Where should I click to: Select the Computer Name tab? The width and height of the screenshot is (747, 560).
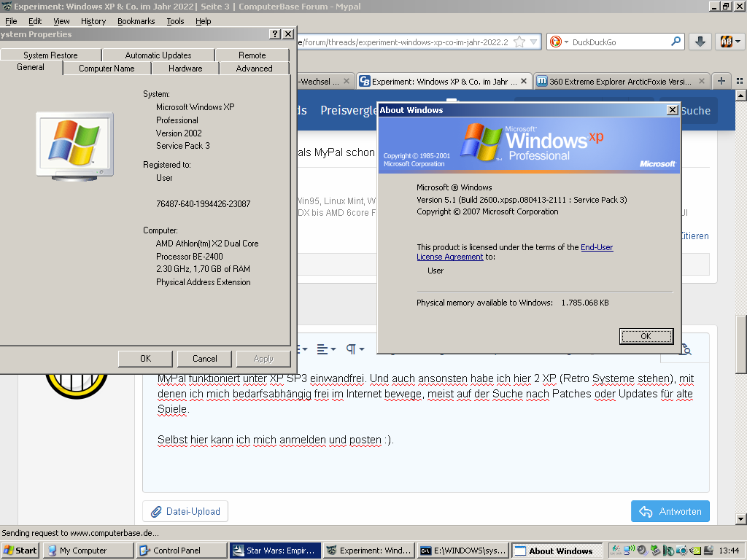107,68
